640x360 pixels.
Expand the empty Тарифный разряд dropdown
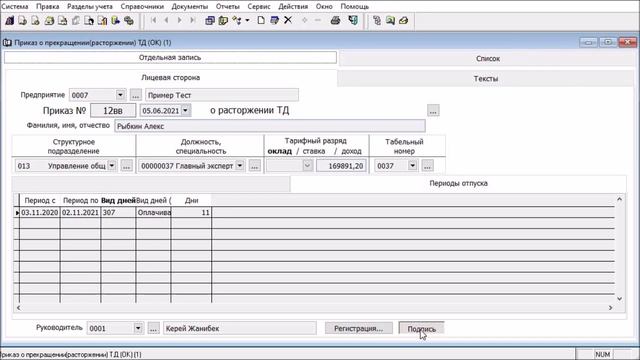pyautogui.click(x=307, y=166)
